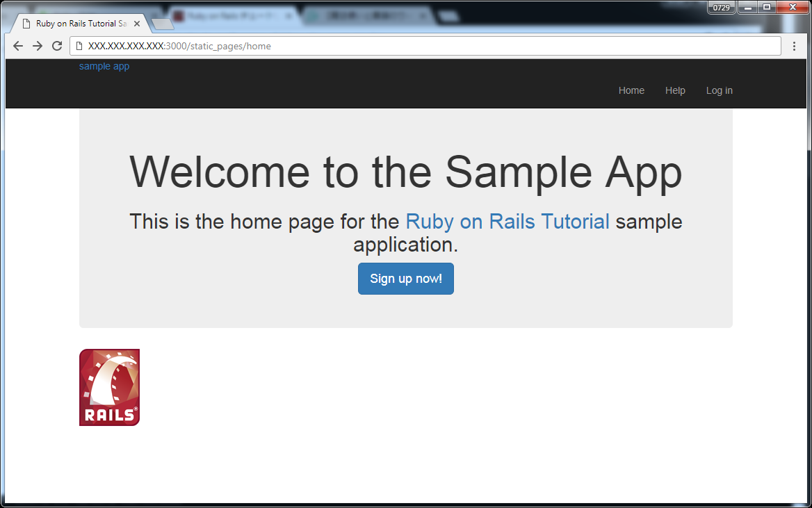Maximize the browser window
The image size is (812, 508).
tap(766, 7)
